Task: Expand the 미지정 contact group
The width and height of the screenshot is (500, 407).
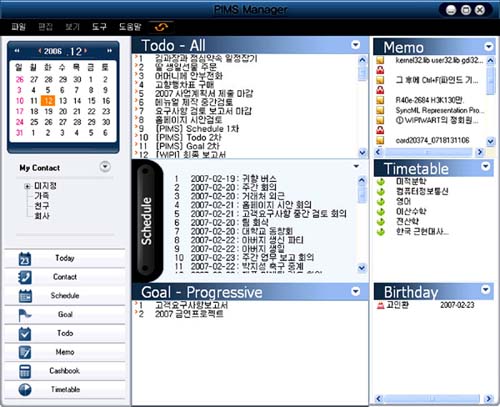Action: pyautogui.click(x=27, y=186)
